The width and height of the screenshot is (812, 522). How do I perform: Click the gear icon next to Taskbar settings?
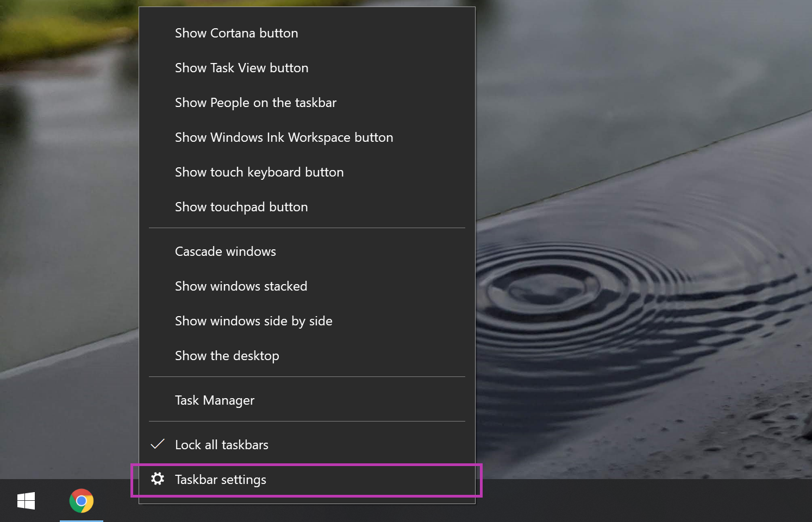tap(158, 479)
